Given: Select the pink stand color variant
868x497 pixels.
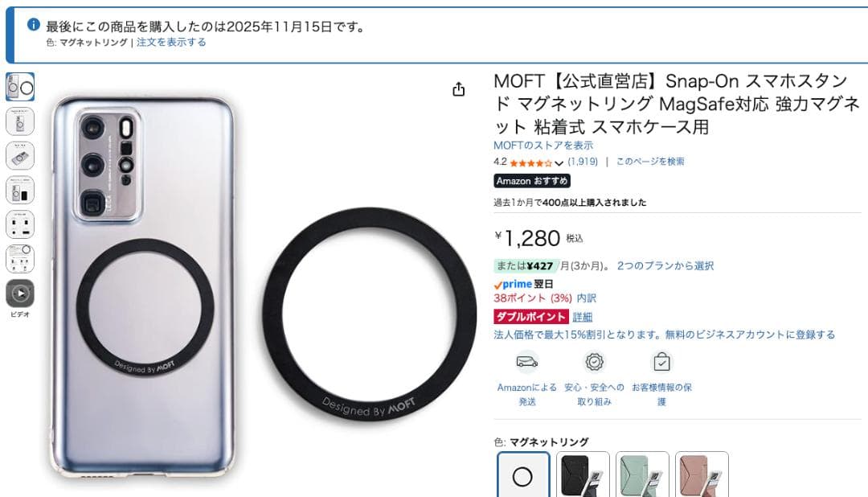Looking at the screenshot, I should (x=702, y=474).
